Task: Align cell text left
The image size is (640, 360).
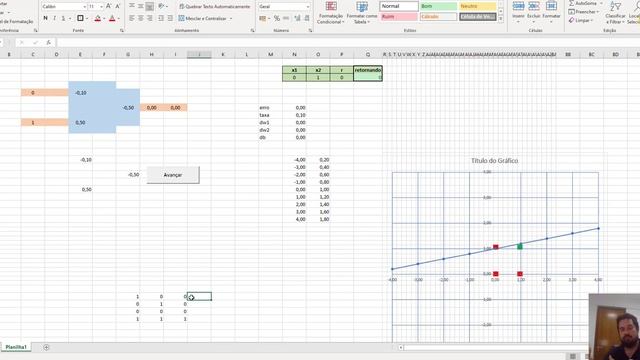Action: point(132,18)
